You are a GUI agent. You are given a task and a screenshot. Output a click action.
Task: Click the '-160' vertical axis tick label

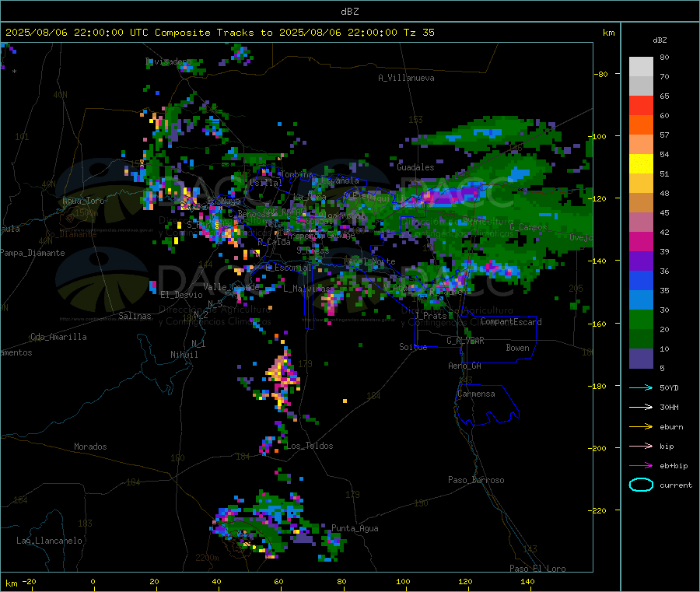598,324
